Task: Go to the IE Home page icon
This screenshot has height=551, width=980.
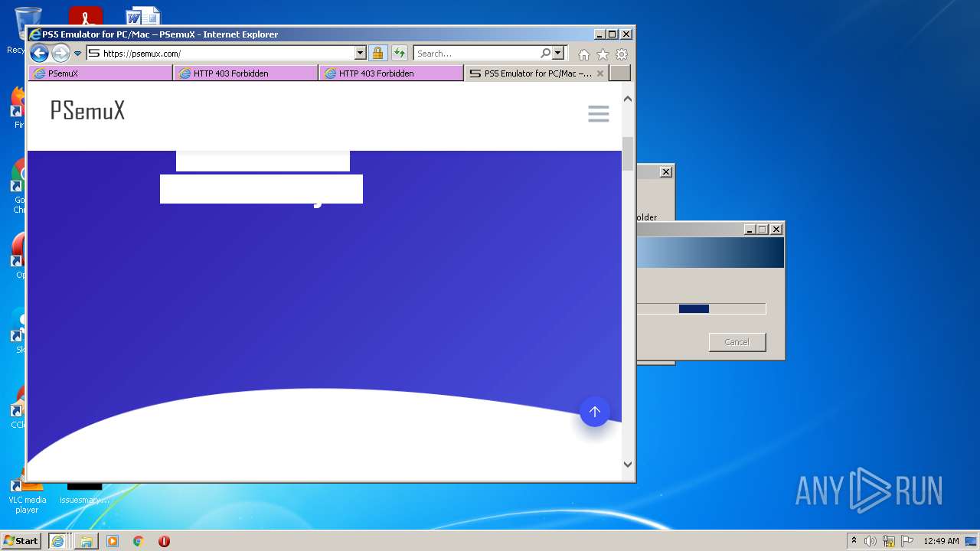Action: pyautogui.click(x=584, y=54)
